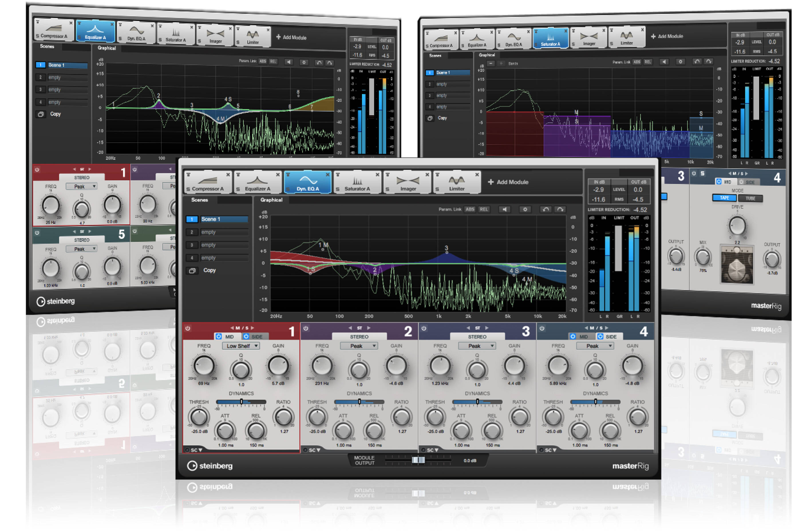
Task: Solo the Imager module in Dyn. EQ window
Action: click(387, 189)
